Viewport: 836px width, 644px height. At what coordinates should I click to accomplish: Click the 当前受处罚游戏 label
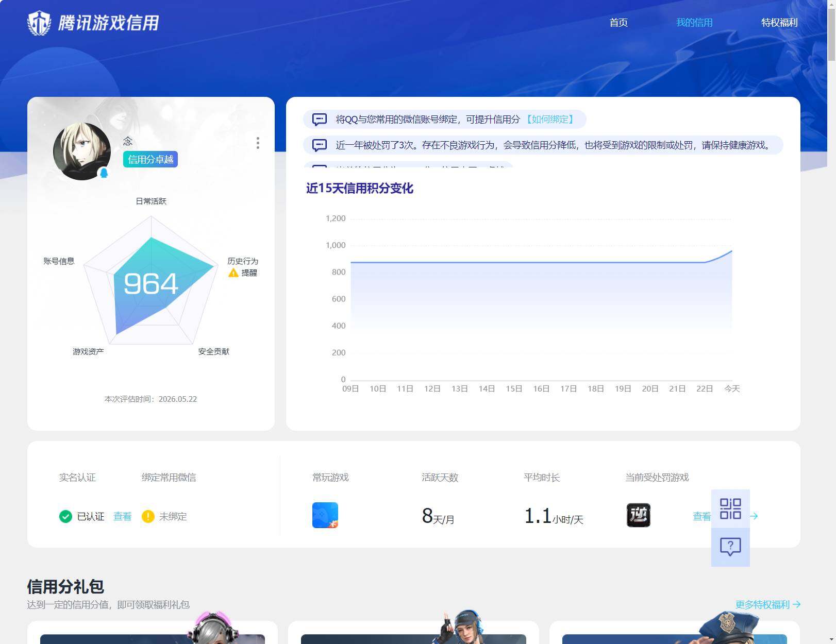pos(657,478)
